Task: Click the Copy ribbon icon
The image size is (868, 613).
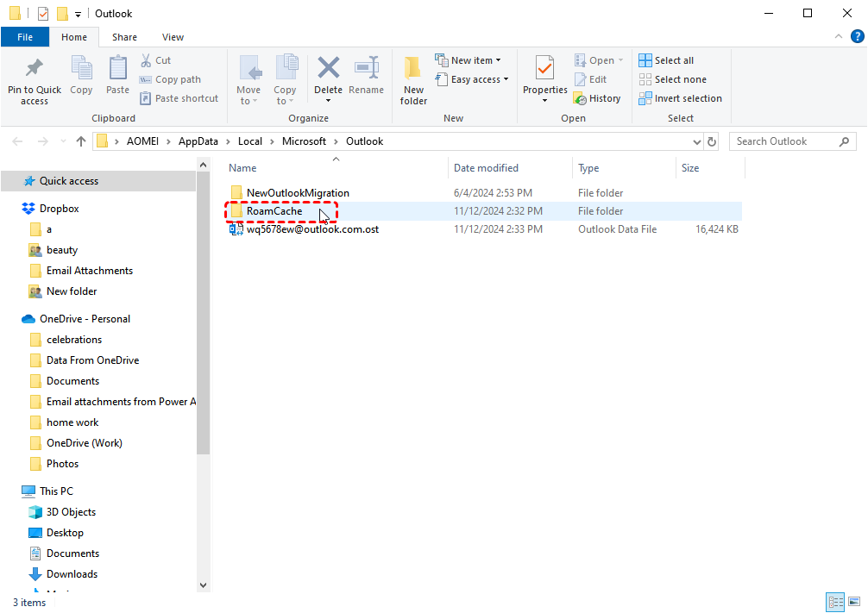Action: coord(81,69)
